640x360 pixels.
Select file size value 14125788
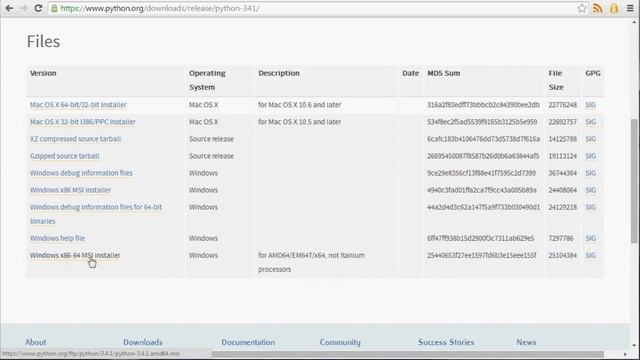[x=562, y=139]
